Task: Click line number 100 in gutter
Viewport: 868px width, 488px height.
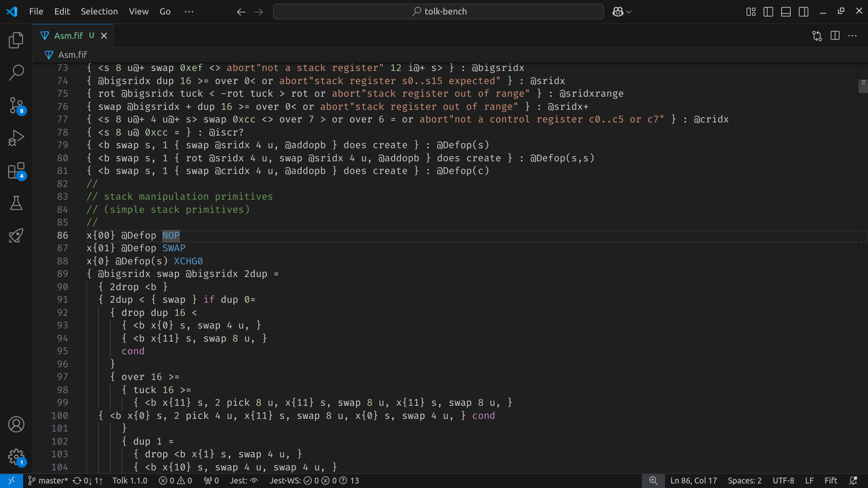Action: pos(60,416)
